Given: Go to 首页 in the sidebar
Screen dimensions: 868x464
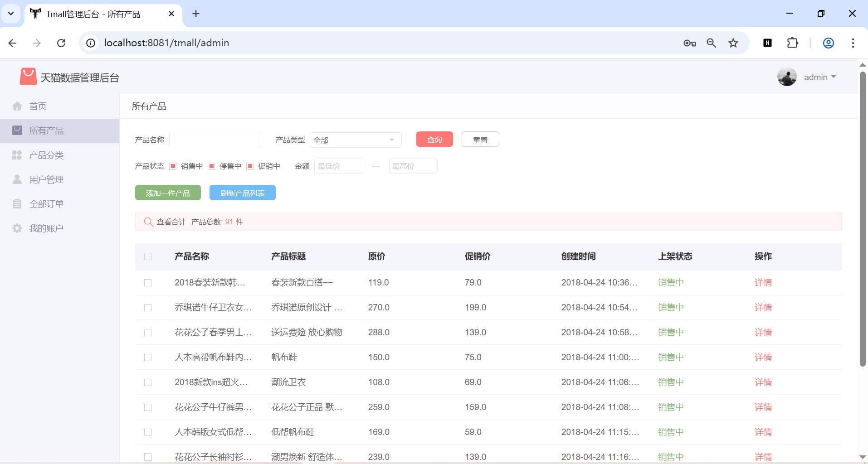Looking at the screenshot, I should [x=59, y=106].
